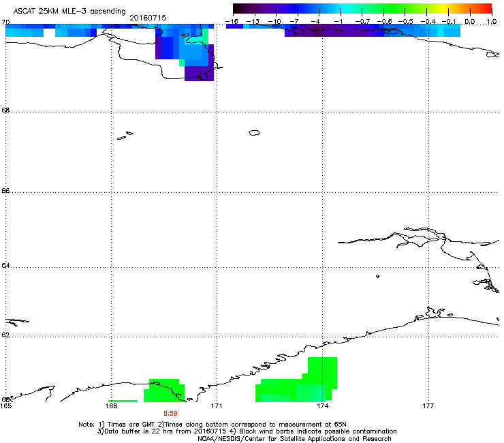Click the color bar label -10
Image resolution: width=504 pixels, height=443 pixels.
click(x=274, y=22)
